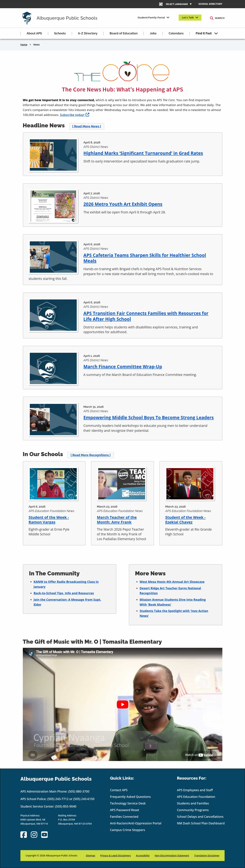This screenshot has height=868, width=245.
Task: Click the Amy Frank teacher thumbnail
Action: [122, 484]
